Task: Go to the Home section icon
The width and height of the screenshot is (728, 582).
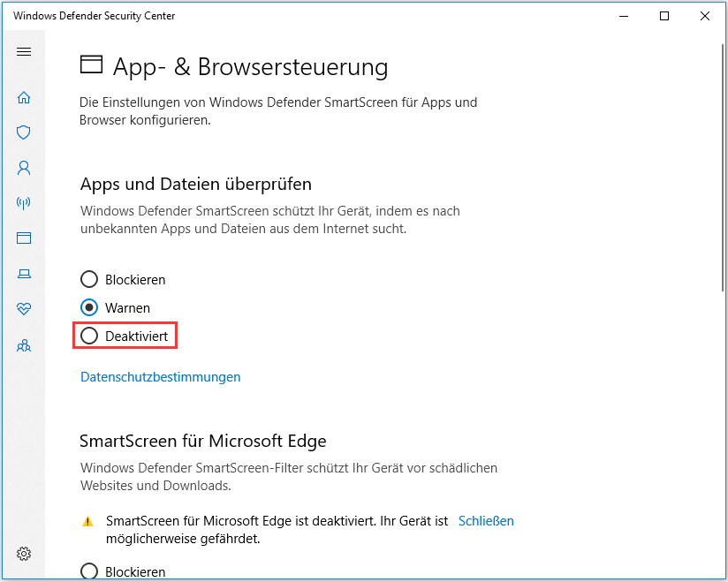Action: pos(24,97)
